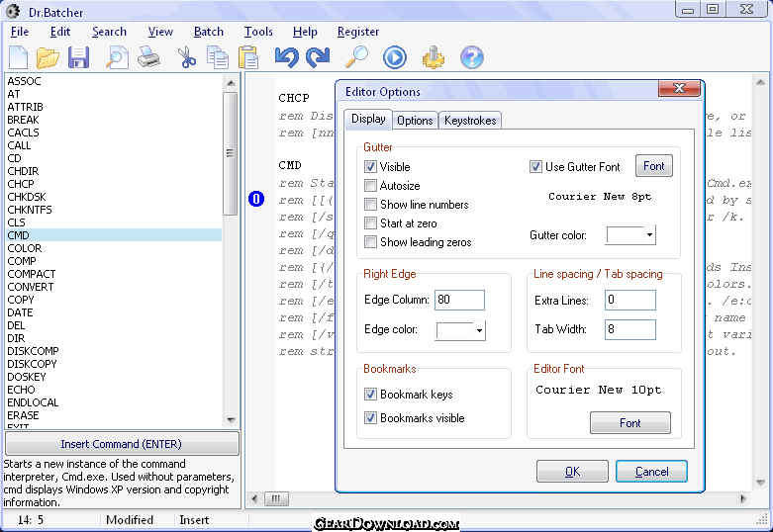This screenshot has width=773, height=532.
Task: Open the File menu
Action: pyautogui.click(x=20, y=32)
